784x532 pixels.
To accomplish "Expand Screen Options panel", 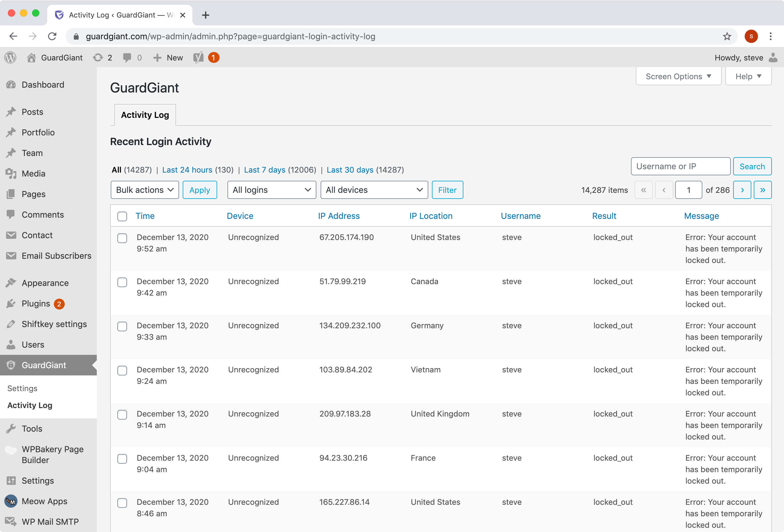I will point(678,76).
